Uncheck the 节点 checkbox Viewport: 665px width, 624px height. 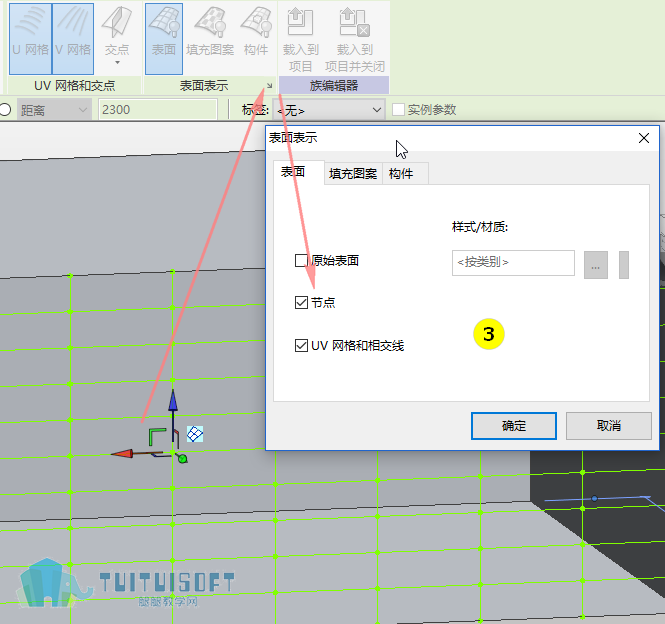(x=301, y=302)
